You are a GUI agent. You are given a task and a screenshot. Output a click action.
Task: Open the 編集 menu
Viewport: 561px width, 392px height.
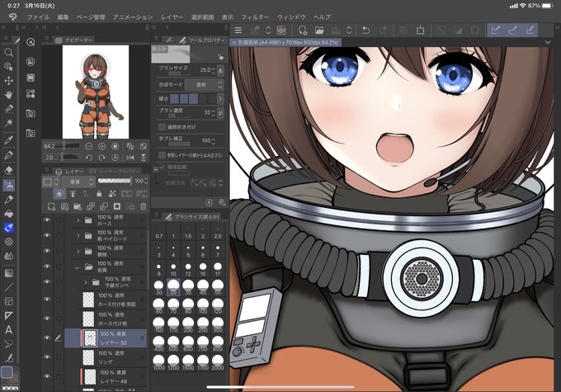(64, 17)
